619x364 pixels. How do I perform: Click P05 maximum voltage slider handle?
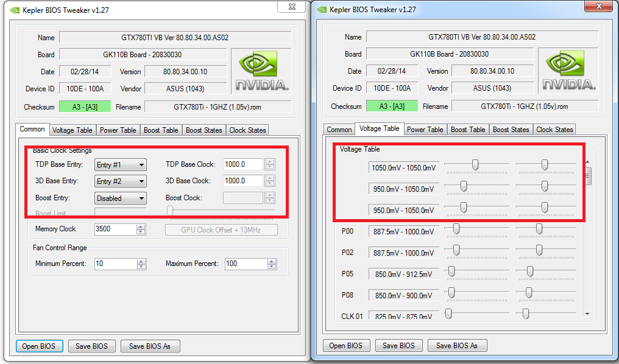tap(530, 271)
